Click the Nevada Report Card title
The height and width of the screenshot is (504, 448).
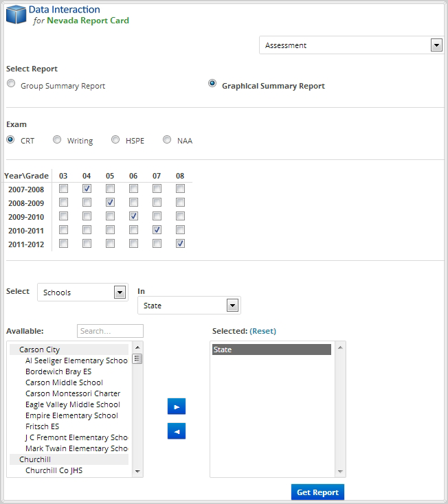pos(88,21)
